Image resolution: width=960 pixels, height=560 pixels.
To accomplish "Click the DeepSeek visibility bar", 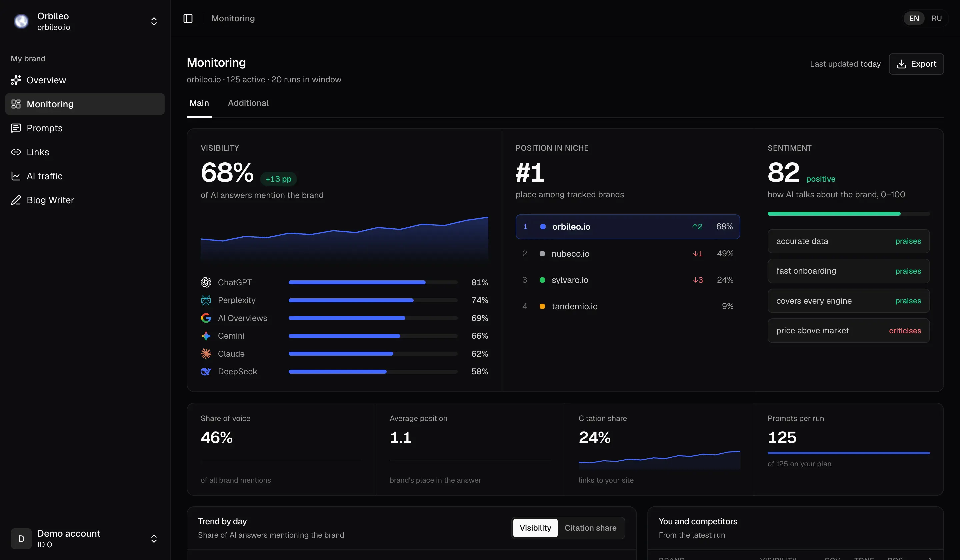I will point(373,371).
